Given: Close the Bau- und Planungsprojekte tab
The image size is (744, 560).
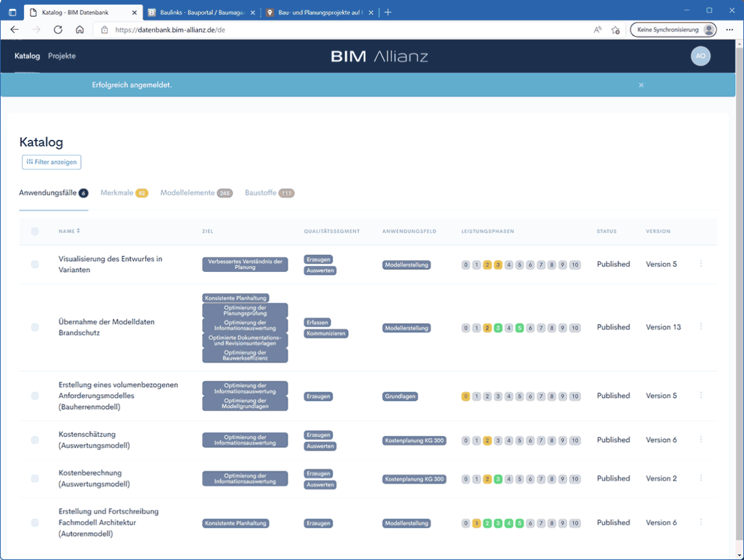Looking at the screenshot, I should click(x=371, y=13).
